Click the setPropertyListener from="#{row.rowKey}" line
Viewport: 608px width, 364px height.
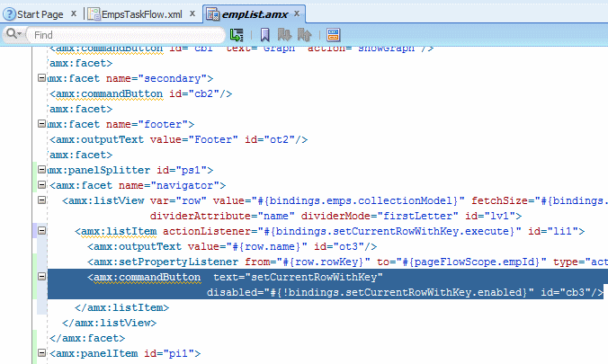pos(347,262)
